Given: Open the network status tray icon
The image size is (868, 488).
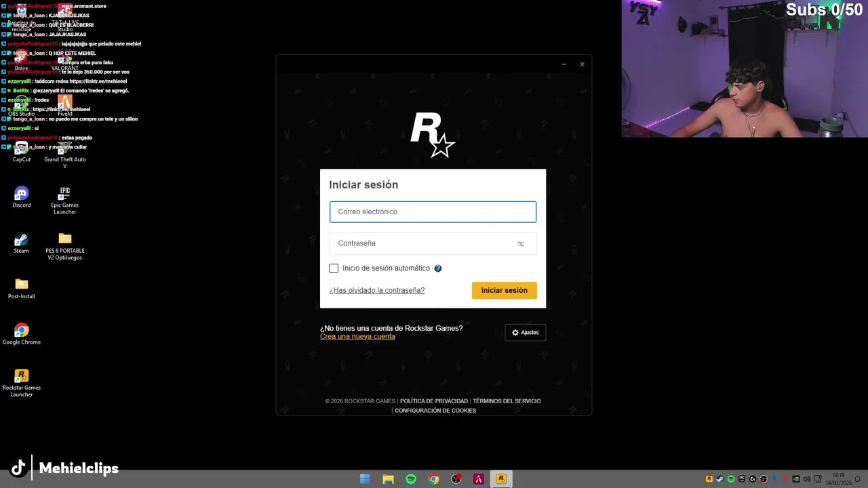Looking at the screenshot, I should [x=818, y=479].
